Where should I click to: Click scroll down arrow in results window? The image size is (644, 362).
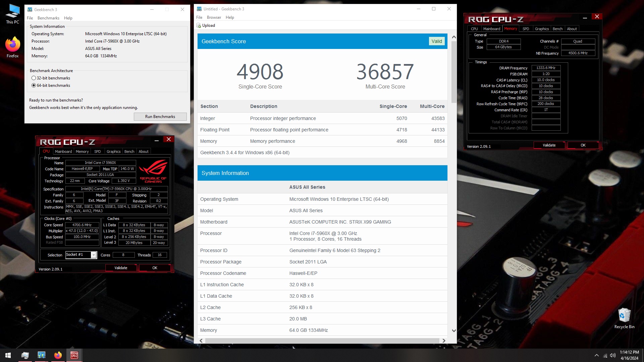point(453,330)
